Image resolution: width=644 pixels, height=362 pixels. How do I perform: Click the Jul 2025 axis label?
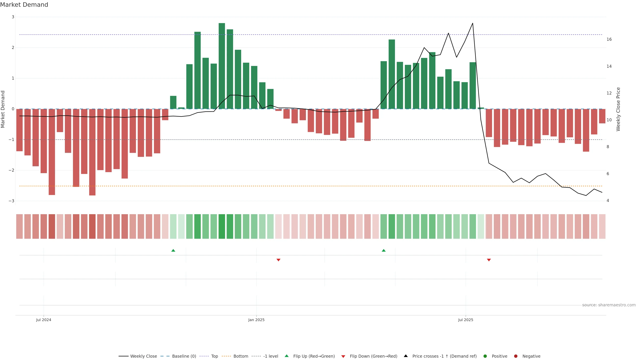click(466, 320)
